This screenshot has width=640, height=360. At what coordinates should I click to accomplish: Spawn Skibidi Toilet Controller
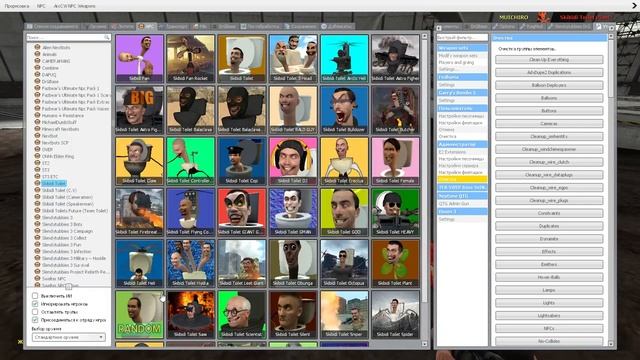click(191, 161)
